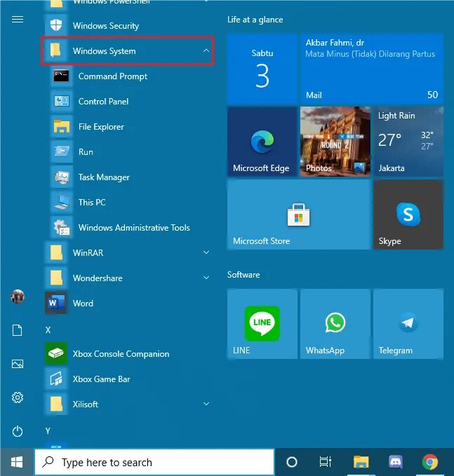Launch Word from the app list
Image resolution: width=454 pixels, height=476 pixels.
point(128,303)
